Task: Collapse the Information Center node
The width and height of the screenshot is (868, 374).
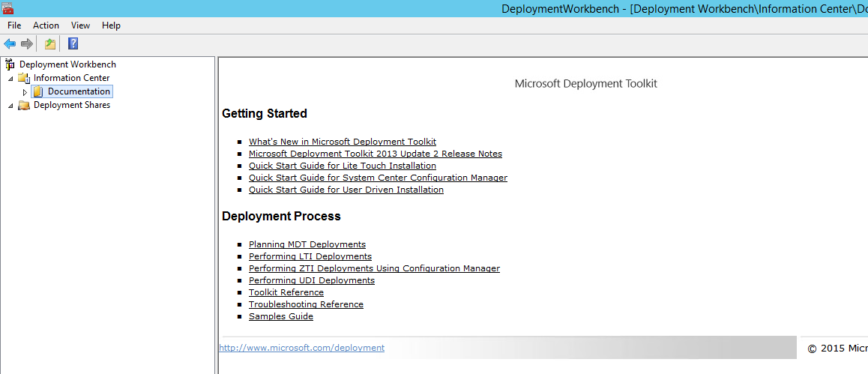Action: click(10, 79)
